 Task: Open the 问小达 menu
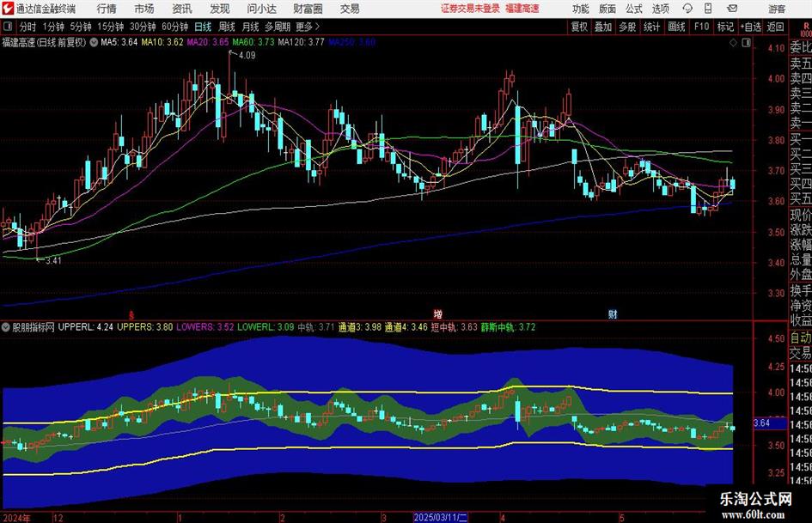pos(261,9)
